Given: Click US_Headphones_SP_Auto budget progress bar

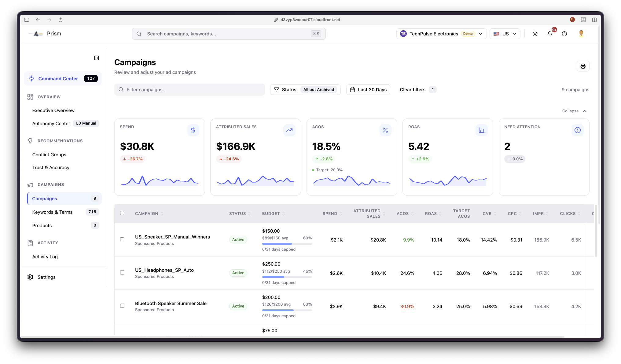Looking at the screenshot, I should click(x=287, y=277).
